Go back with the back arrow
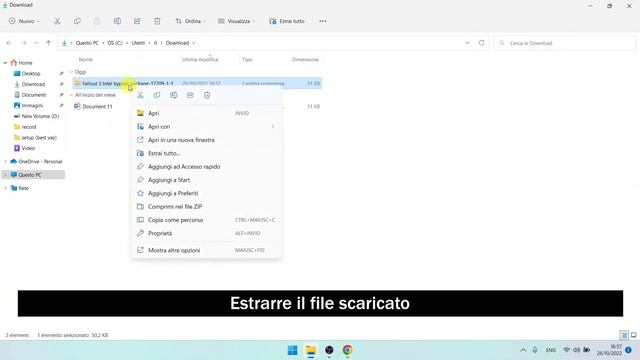 9,43
